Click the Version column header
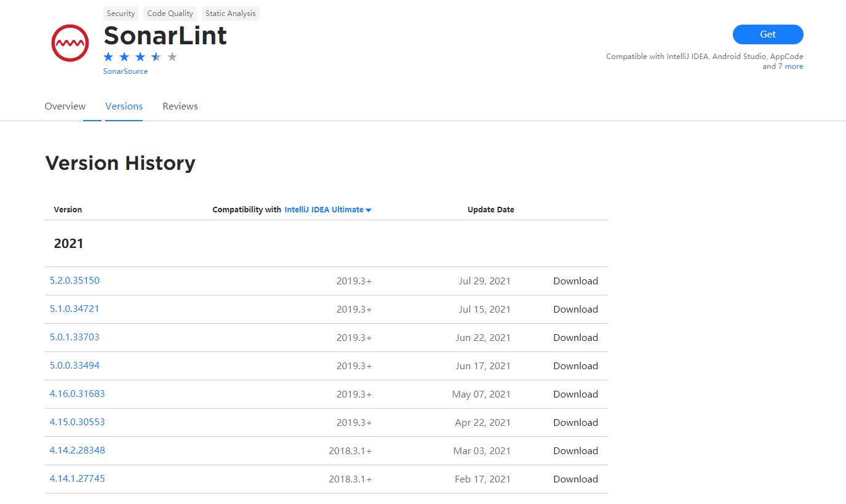This screenshot has height=504, width=846. tap(68, 210)
